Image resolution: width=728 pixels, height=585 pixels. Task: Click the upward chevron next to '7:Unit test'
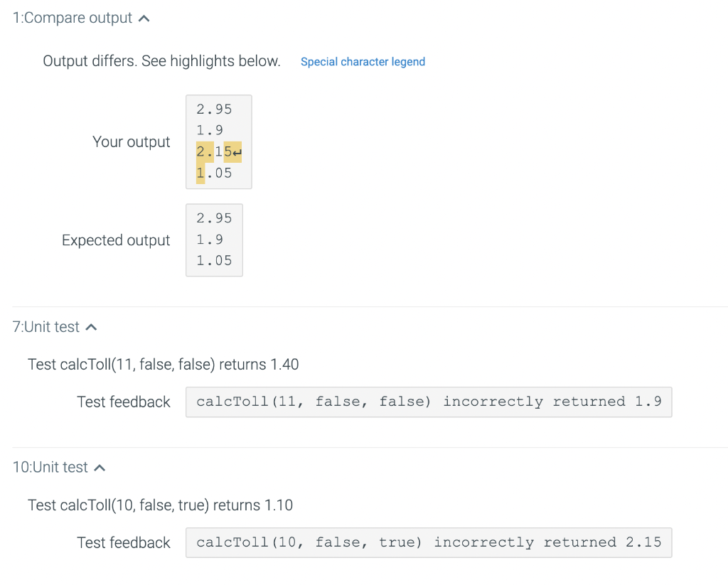point(91,326)
